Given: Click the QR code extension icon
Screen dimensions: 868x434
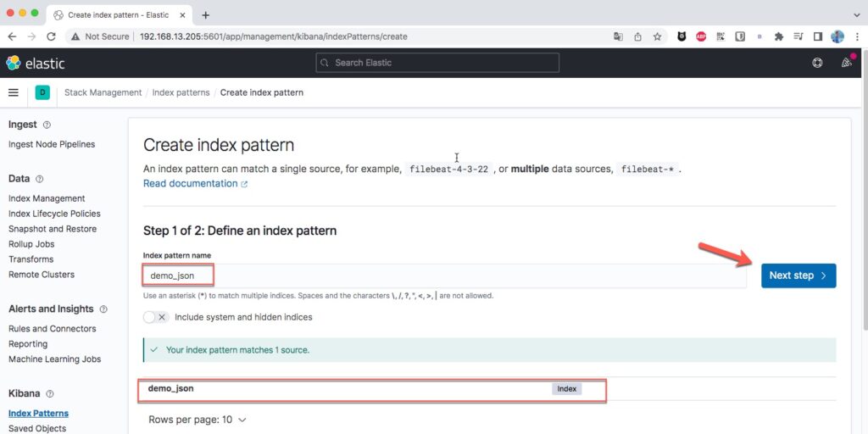Looking at the screenshot, I should 721,36.
